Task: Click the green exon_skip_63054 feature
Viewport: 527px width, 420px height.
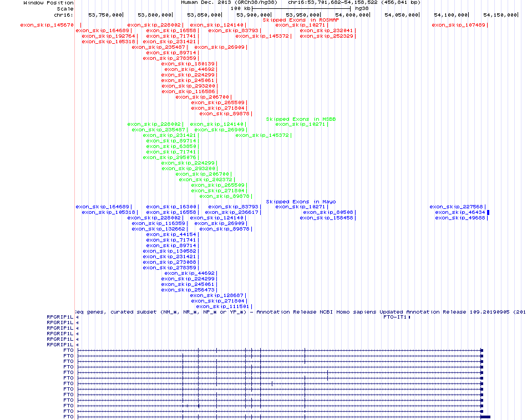Action: click(171, 146)
